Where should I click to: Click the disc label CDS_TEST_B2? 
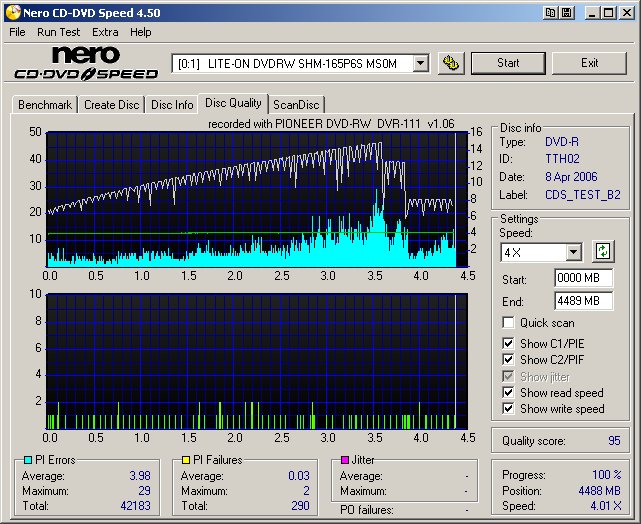point(583,195)
